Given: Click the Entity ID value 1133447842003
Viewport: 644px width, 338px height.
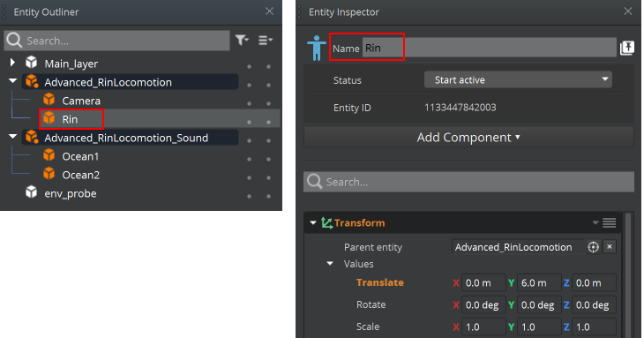Looking at the screenshot, I should [x=460, y=108].
